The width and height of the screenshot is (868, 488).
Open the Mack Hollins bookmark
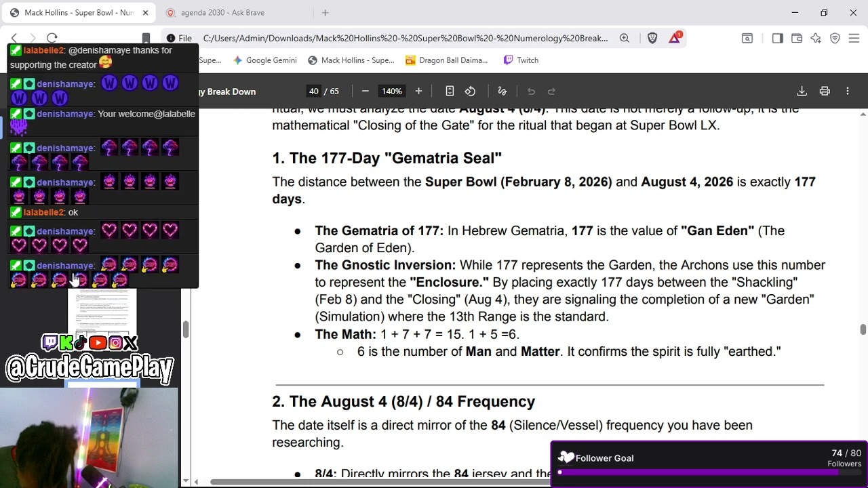pos(351,60)
